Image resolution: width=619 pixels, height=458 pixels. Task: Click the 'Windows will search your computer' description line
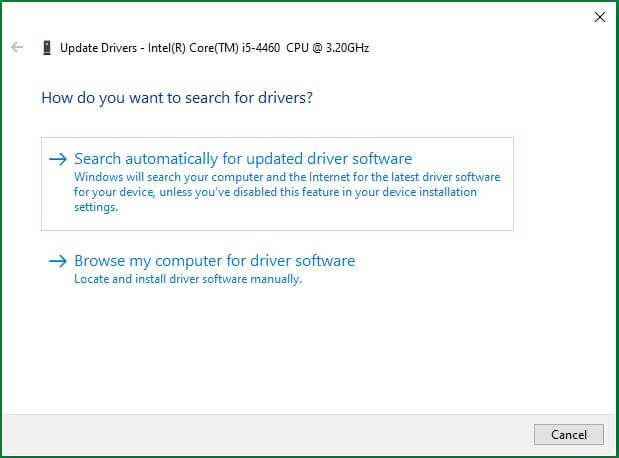(x=286, y=177)
